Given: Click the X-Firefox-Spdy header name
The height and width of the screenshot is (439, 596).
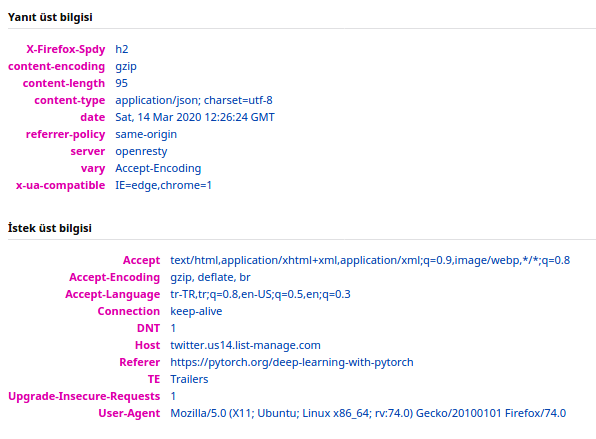Looking at the screenshot, I should (x=66, y=49).
